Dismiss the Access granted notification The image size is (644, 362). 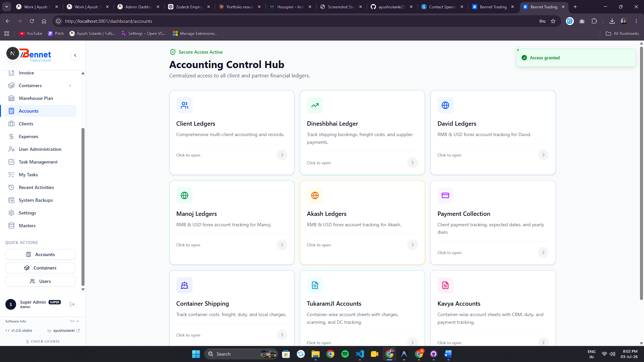518,50
